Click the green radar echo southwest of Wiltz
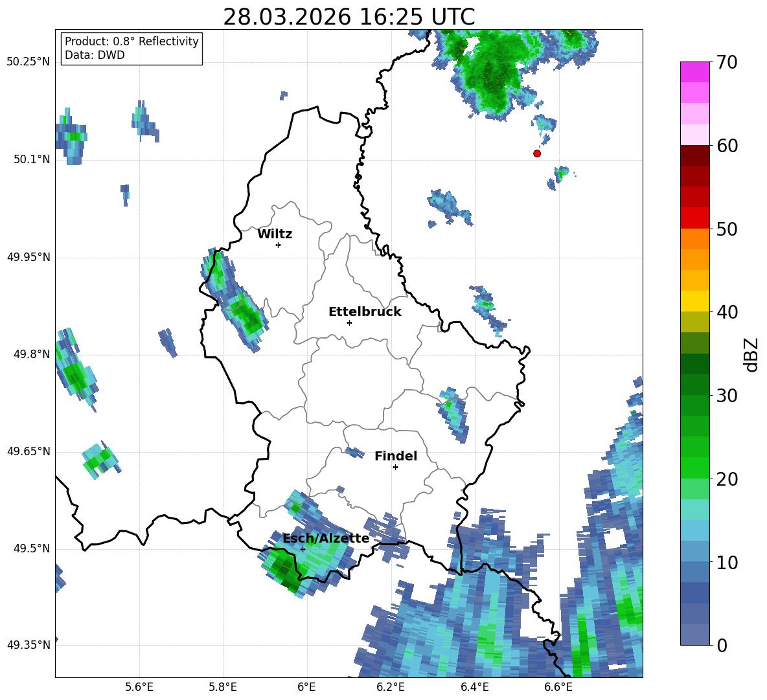 pos(247,315)
